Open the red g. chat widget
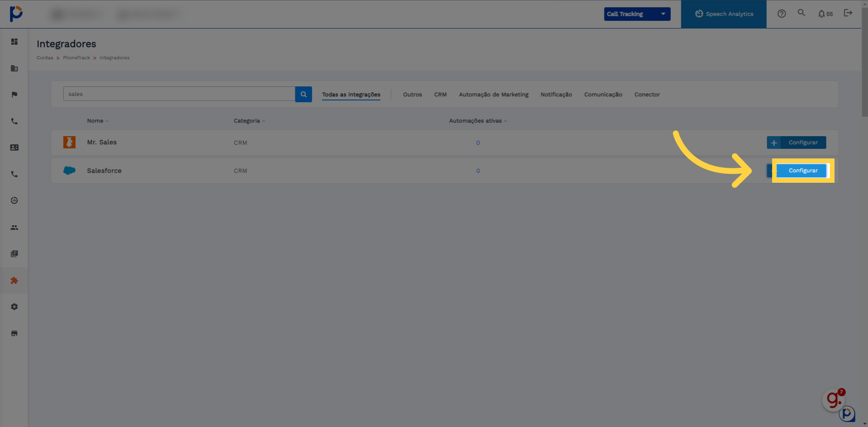 click(834, 399)
